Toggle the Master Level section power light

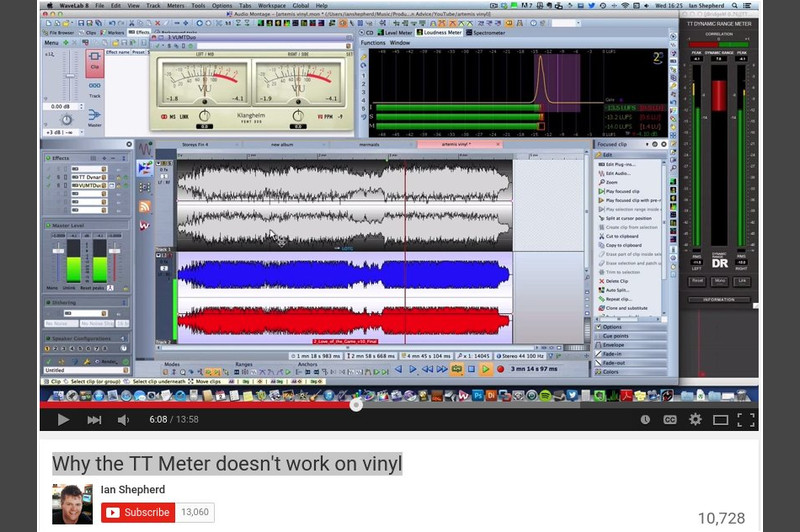click(48, 225)
